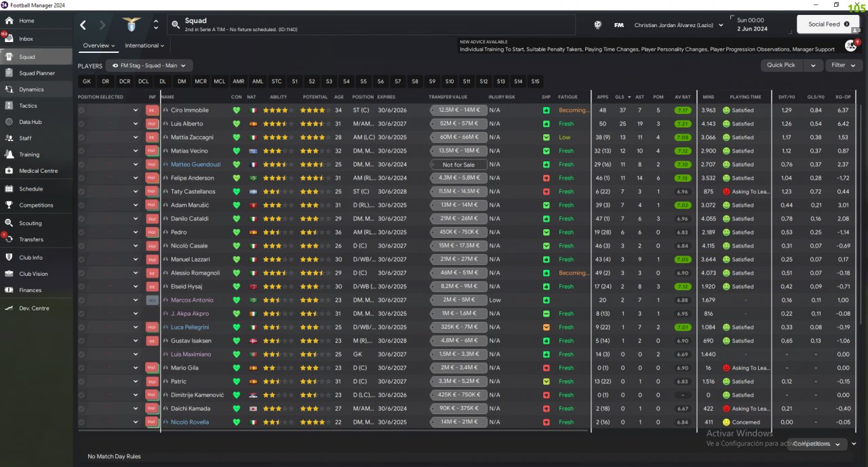This screenshot has height=467, width=868.
Task: Tick the selection circle for Adam Marušić
Action: click(81, 205)
